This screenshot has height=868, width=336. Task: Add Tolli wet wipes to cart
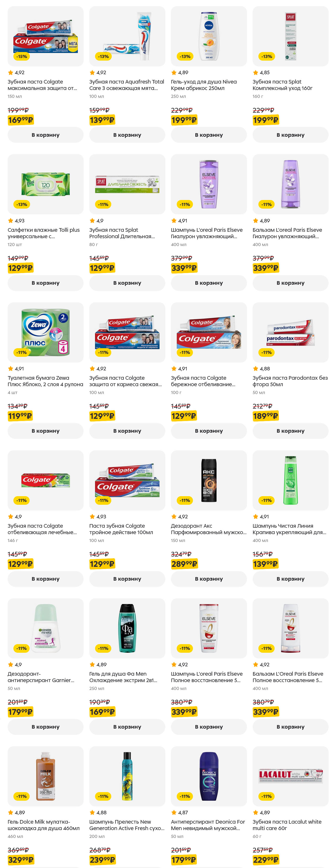[46, 283]
